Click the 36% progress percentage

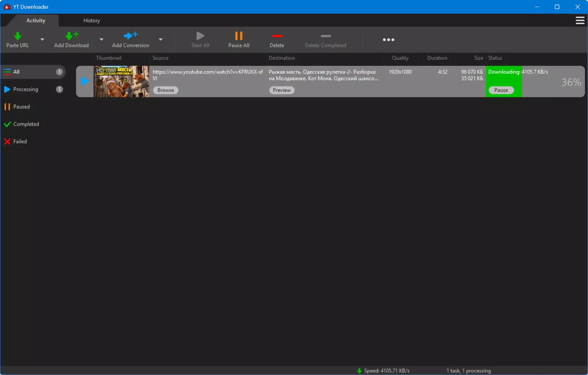coord(571,82)
